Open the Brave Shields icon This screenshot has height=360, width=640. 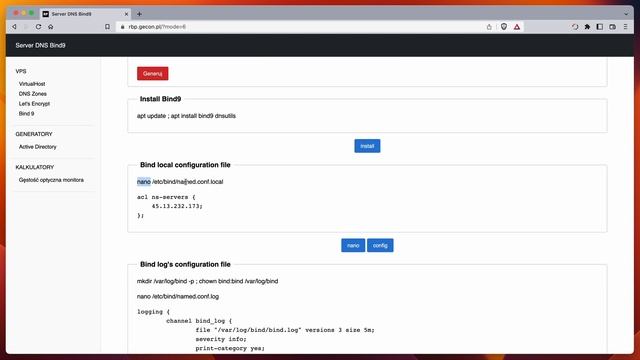(504, 27)
